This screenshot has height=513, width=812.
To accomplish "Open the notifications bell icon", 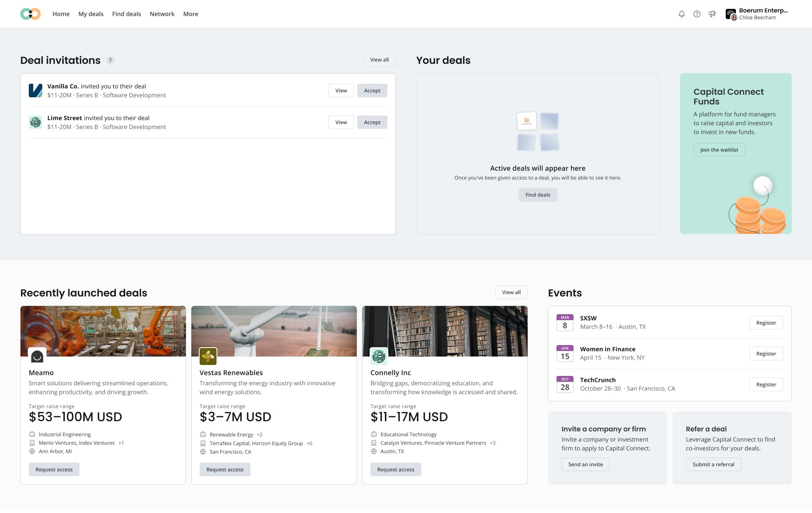I will 681,14.
